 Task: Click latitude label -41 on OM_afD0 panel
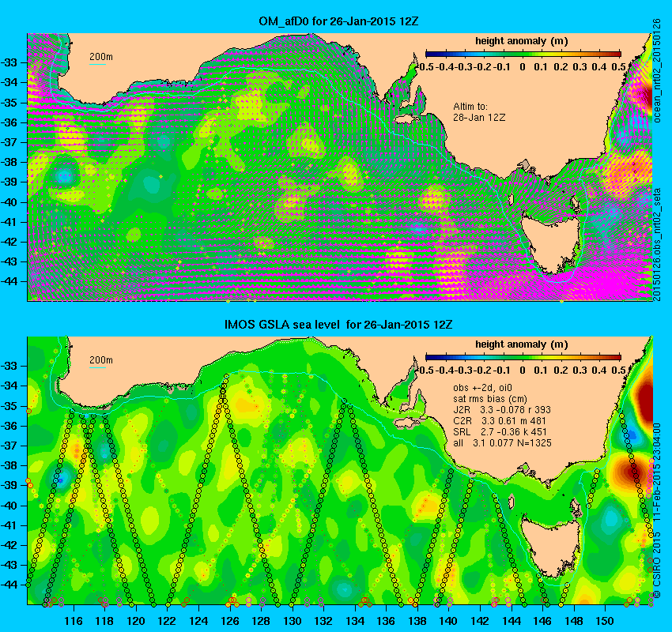click(x=9, y=222)
